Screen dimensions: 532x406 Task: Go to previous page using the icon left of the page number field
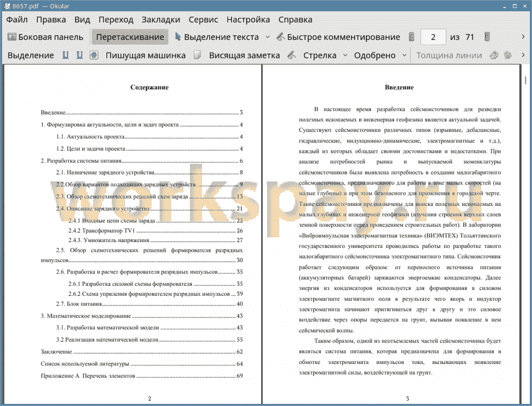[x=412, y=37]
